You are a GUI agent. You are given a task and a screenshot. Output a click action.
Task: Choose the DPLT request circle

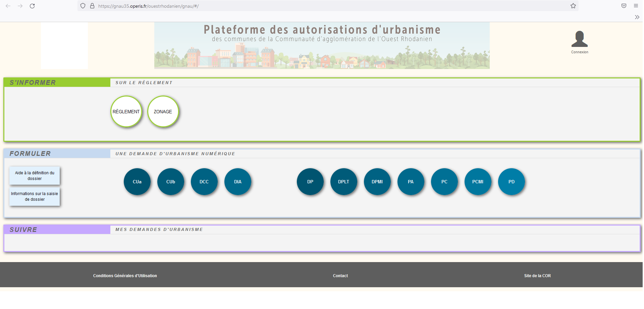coord(344,182)
